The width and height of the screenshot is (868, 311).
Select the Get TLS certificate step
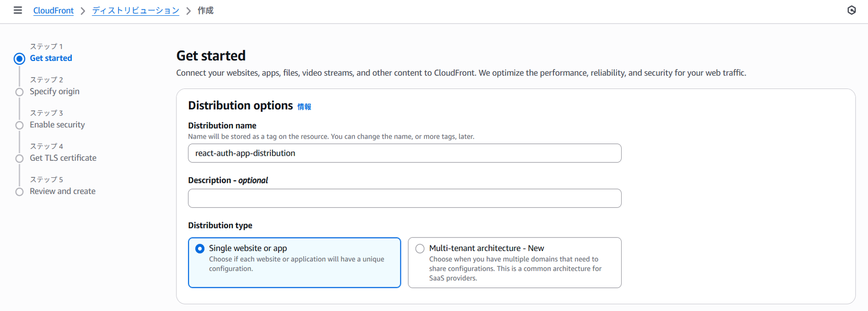click(63, 158)
